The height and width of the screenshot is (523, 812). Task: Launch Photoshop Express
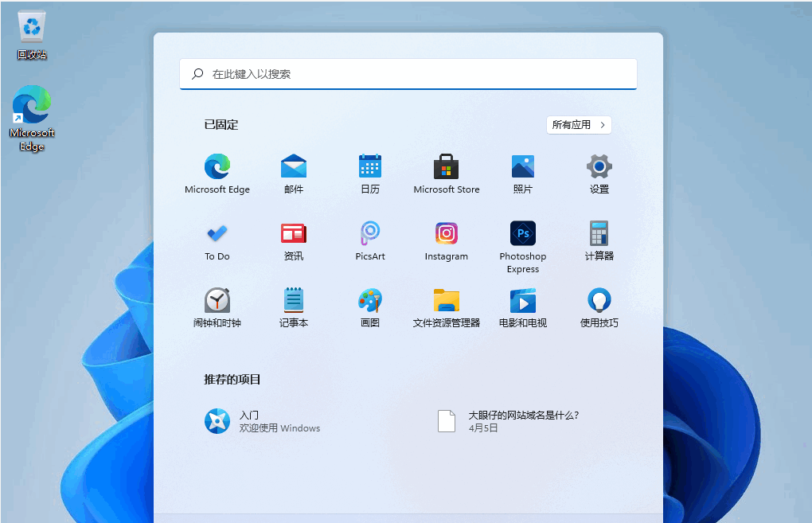tap(522, 247)
